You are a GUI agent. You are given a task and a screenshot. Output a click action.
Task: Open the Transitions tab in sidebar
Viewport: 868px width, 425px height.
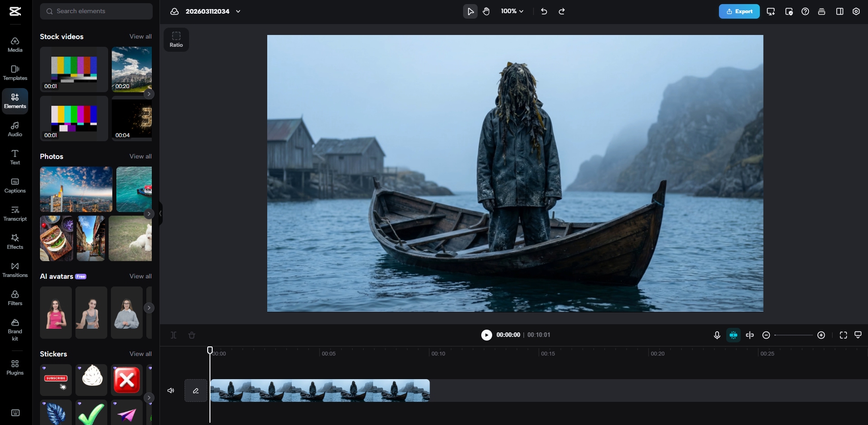point(15,270)
